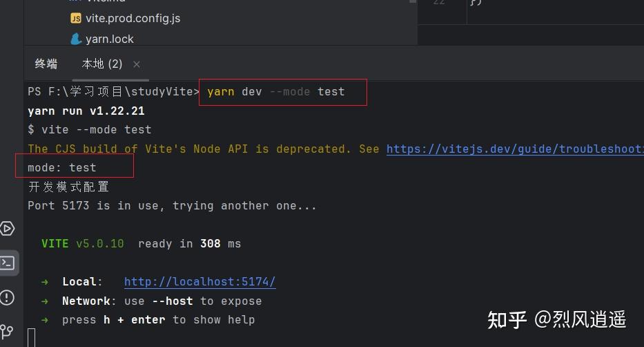The width and height of the screenshot is (644, 347).
Task: Click the 'Port 5173 is in use' message
Action: [172, 205]
